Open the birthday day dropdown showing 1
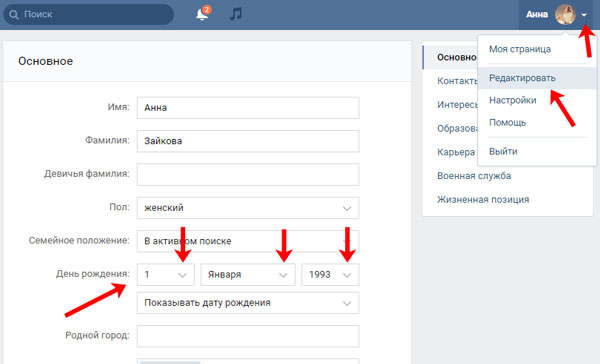The width and height of the screenshot is (600, 364). [166, 274]
